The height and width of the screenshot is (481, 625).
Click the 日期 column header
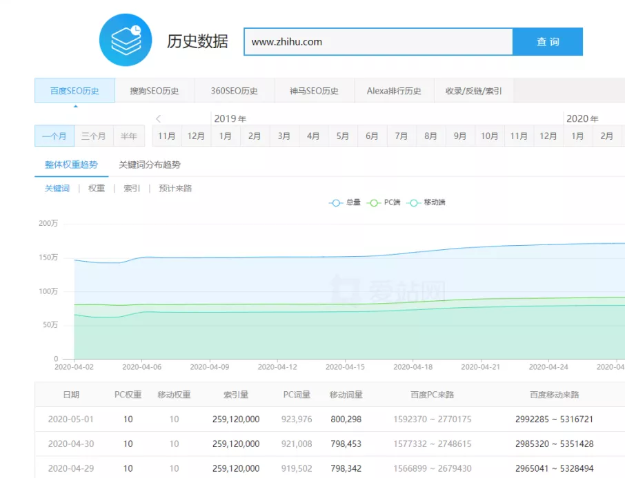click(x=71, y=395)
